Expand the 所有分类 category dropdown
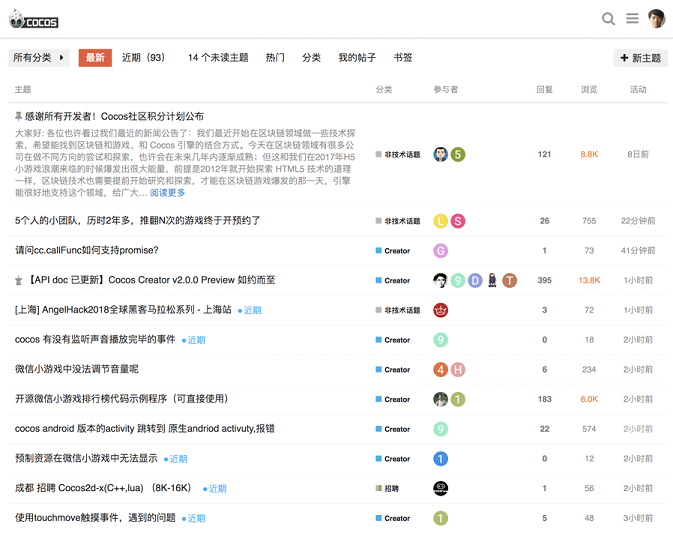Viewport: 673px width, 533px height. (39, 58)
